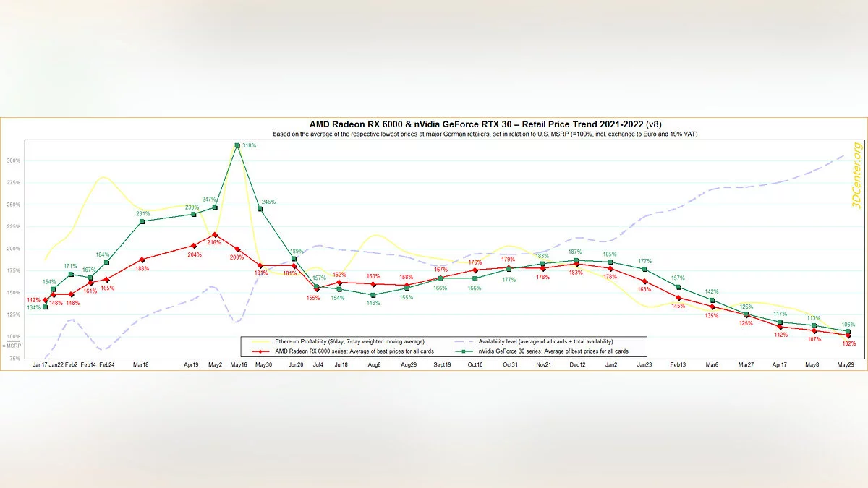Click the red 160% label at Aug8

click(373, 276)
